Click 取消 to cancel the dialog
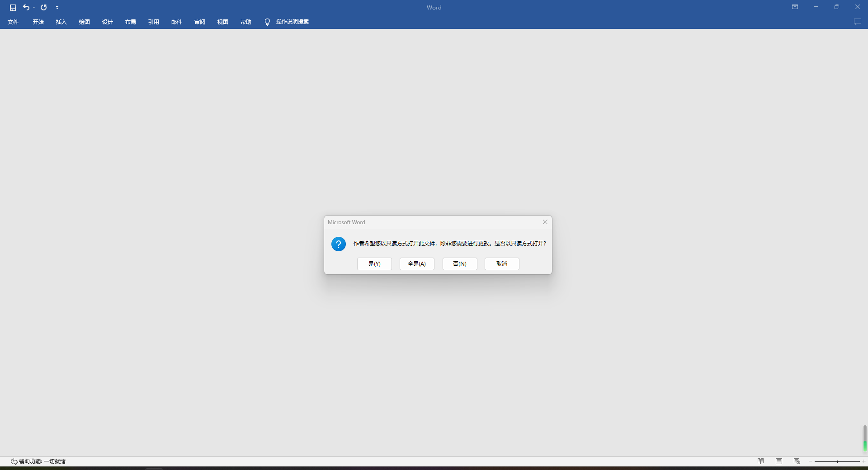 502,264
